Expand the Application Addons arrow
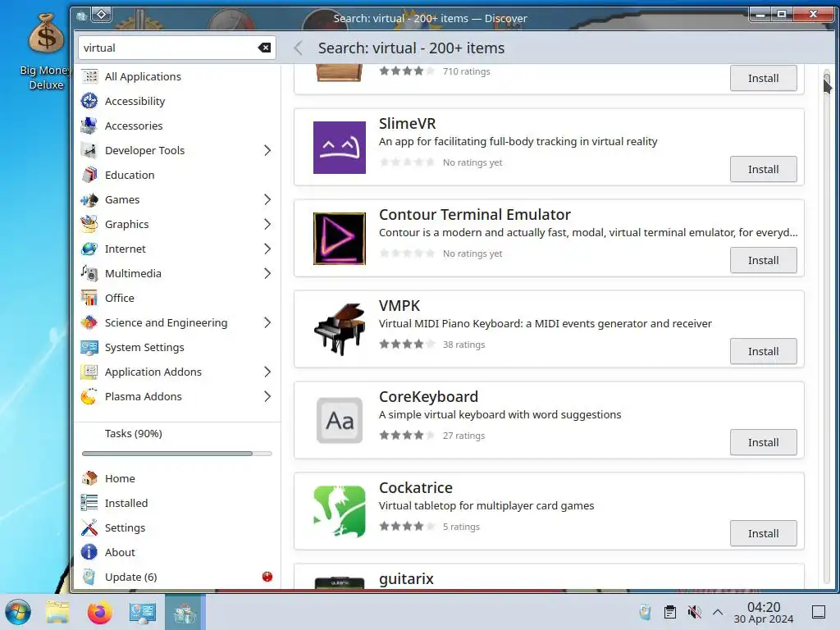 tap(267, 372)
